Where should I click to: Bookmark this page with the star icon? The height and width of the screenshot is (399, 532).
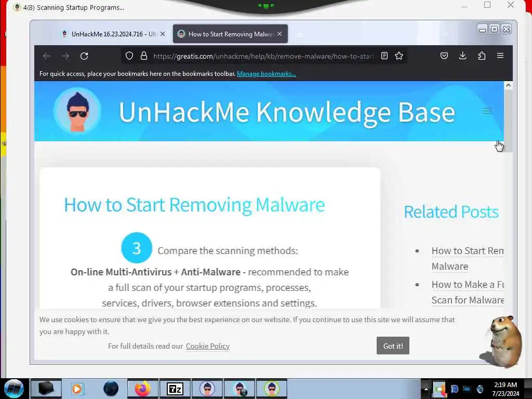pos(399,56)
